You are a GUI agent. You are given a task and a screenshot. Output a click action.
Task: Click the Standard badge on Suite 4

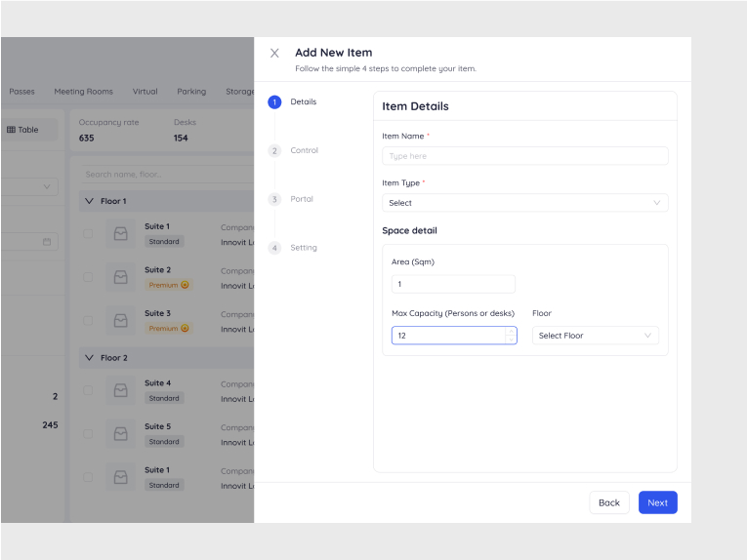click(x=164, y=398)
